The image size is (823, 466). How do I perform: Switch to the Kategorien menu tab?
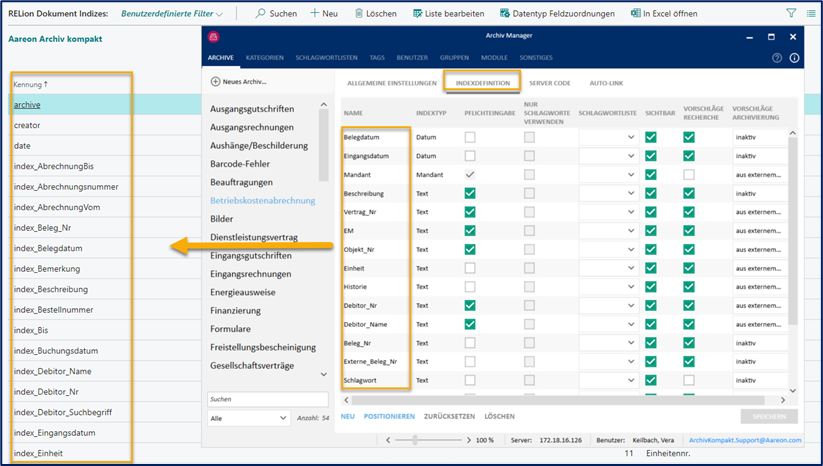264,58
